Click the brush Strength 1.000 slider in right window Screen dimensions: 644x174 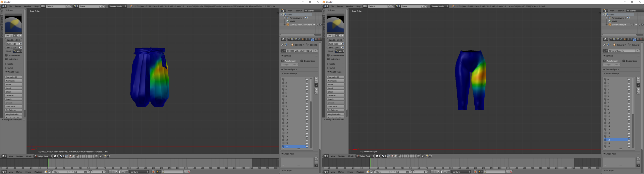(334, 48)
